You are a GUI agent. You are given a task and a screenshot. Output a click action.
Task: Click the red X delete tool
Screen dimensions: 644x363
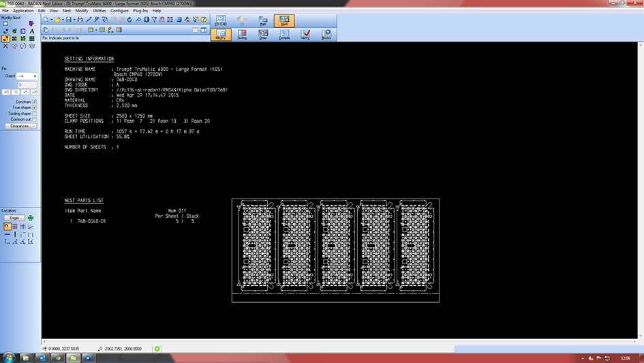[x=5, y=46]
